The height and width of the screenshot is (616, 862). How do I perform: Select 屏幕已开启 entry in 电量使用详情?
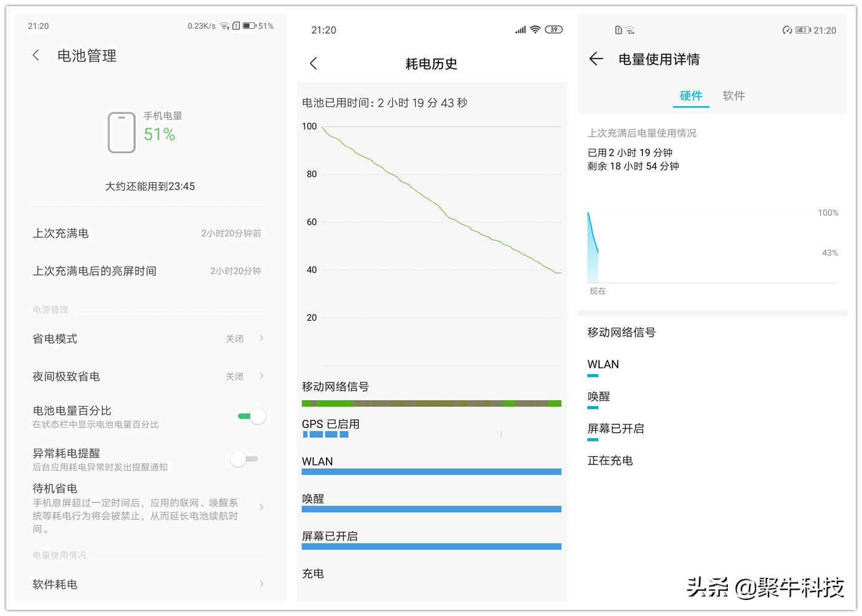tap(615, 428)
